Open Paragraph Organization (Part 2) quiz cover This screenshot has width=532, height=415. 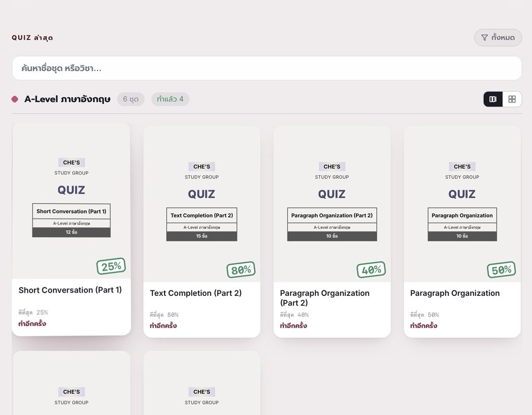click(x=332, y=204)
